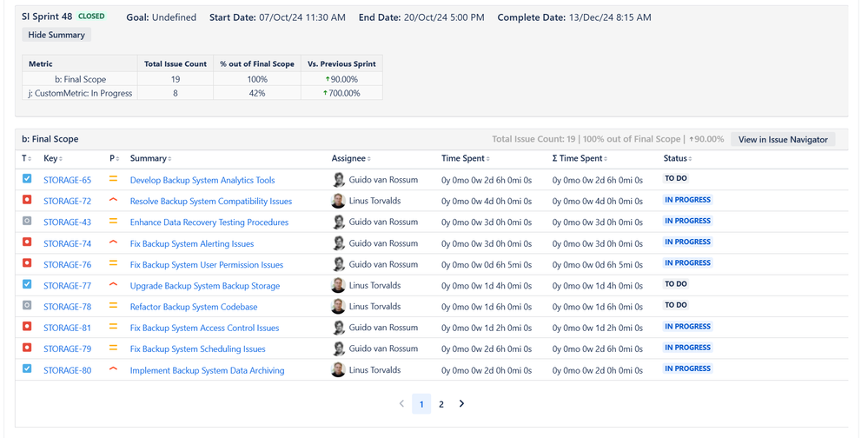This screenshot has height=438, width=868.
Task: Open Fix Backup System Scheduling Issues
Action: pos(197,348)
